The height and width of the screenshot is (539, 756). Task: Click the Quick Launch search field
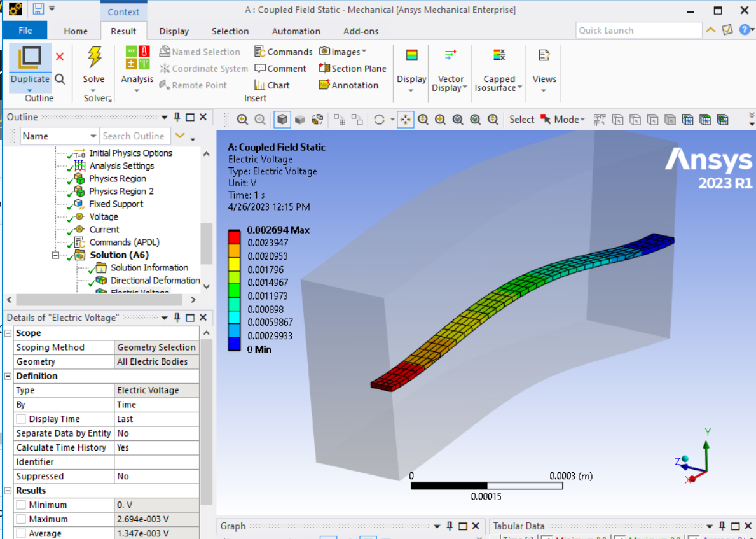[639, 31]
